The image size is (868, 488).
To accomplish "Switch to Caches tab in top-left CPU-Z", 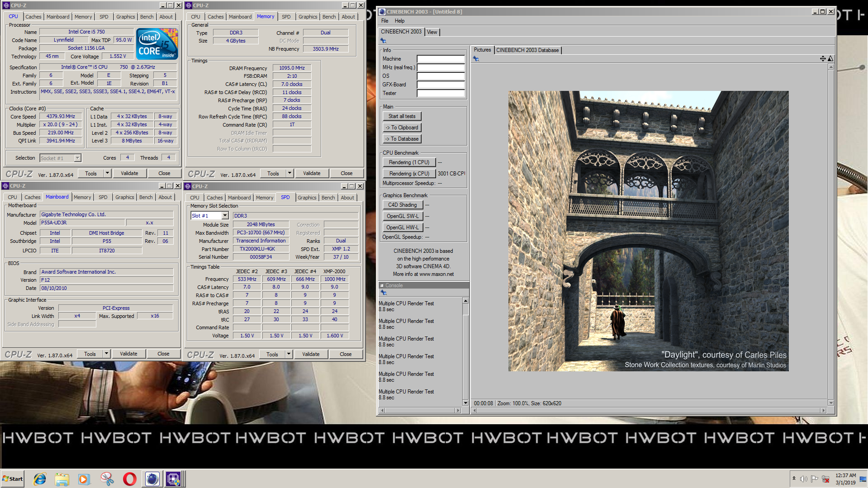I will pyautogui.click(x=33, y=17).
